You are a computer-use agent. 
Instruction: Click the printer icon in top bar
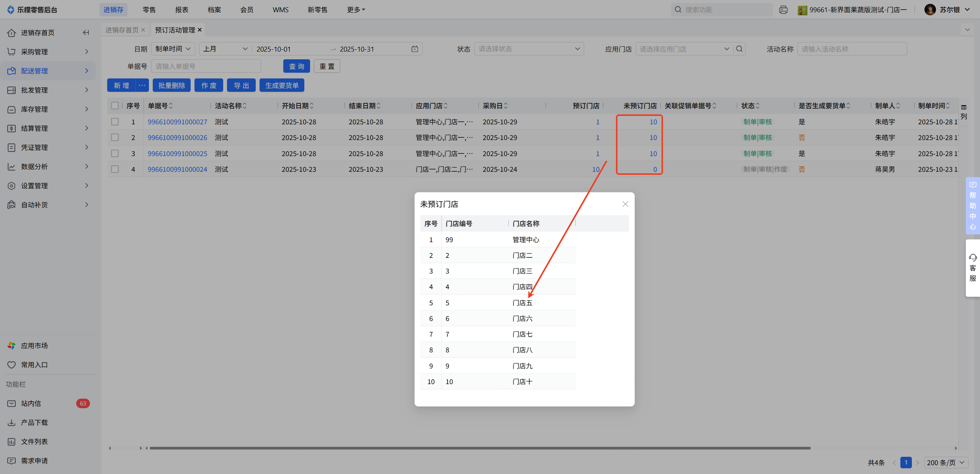tap(783, 10)
